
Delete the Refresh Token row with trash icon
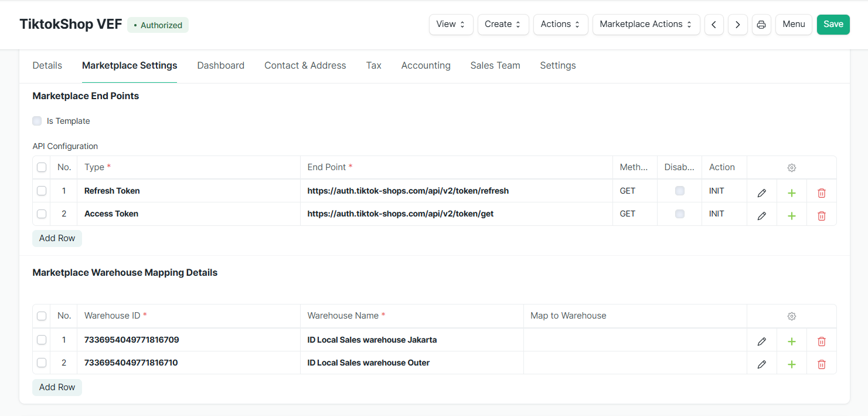pyautogui.click(x=822, y=193)
